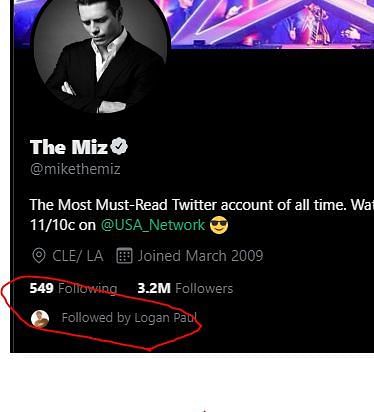Click the verified badge next to The Miz

tap(119, 147)
